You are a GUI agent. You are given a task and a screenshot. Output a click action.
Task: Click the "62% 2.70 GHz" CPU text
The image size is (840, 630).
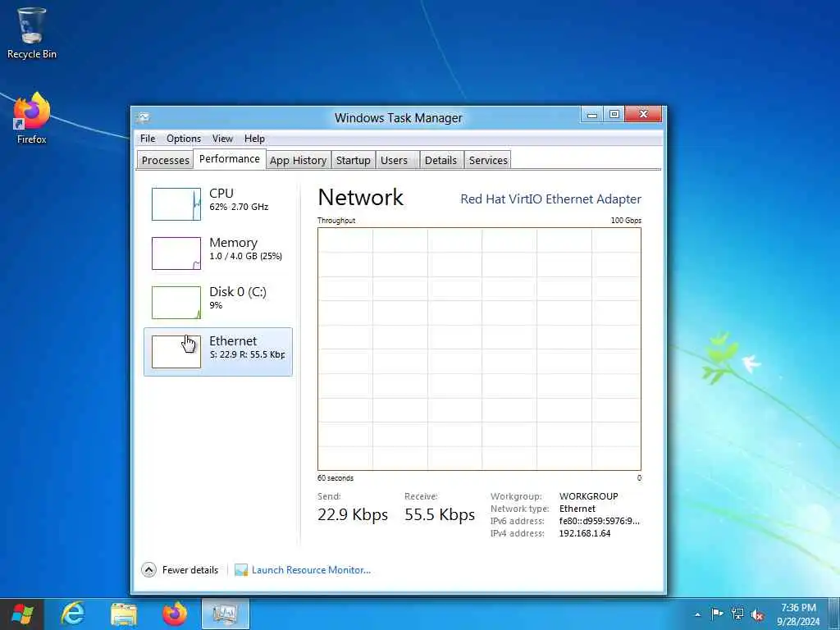click(x=239, y=207)
